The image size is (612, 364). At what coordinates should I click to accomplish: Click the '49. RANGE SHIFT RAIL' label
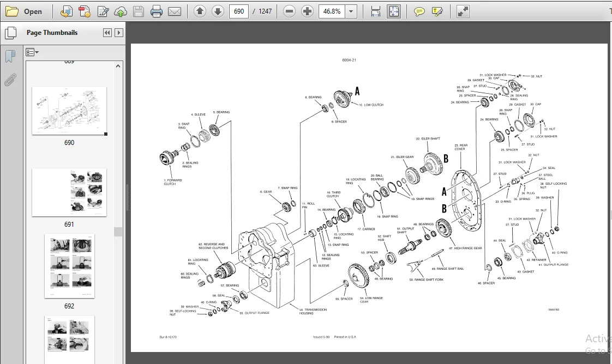[447, 269]
